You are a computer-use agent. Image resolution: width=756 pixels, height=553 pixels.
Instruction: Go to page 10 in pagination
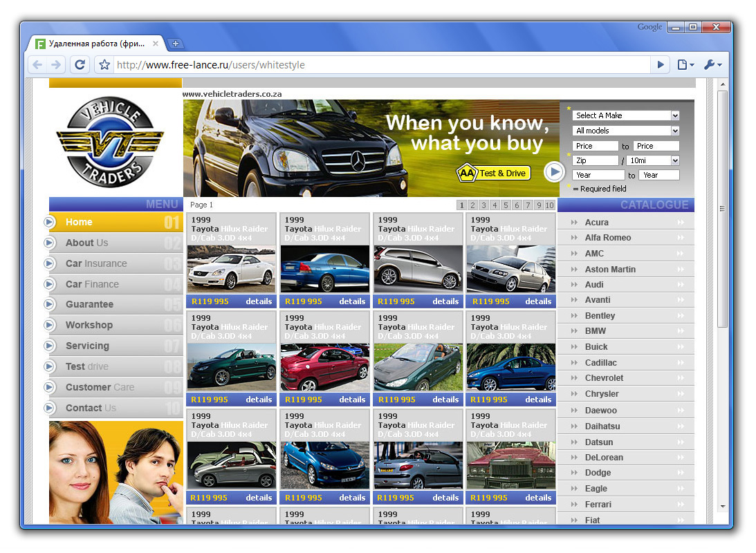[x=550, y=205]
